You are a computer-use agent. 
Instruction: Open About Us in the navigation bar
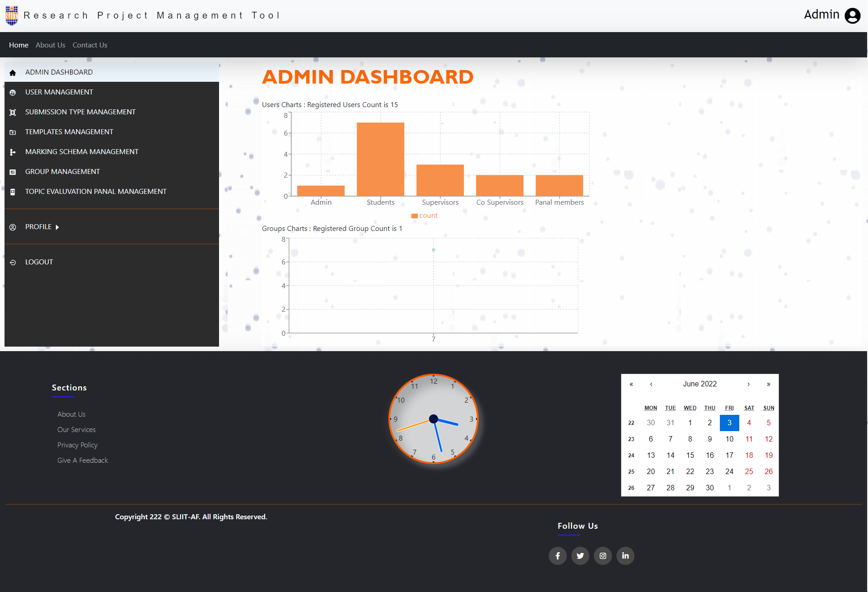point(51,45)
